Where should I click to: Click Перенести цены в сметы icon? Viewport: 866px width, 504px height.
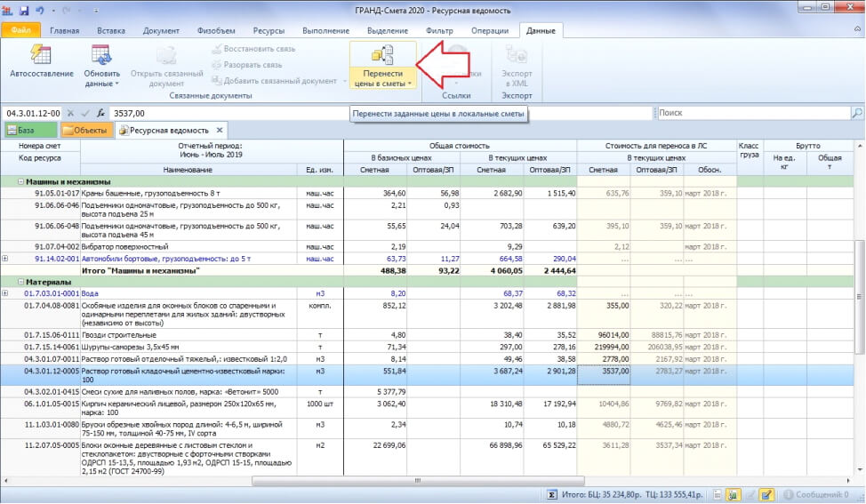(x=382, y=54)
